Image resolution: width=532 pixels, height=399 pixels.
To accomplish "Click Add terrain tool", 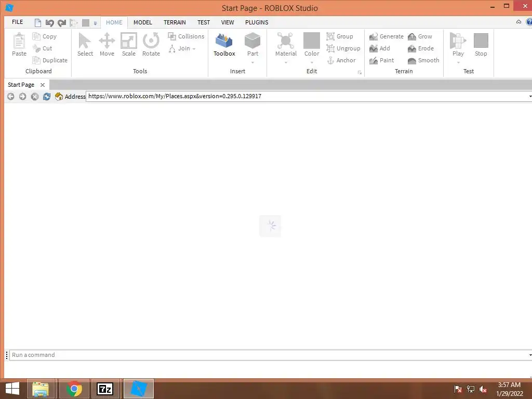I will [380, 48].
